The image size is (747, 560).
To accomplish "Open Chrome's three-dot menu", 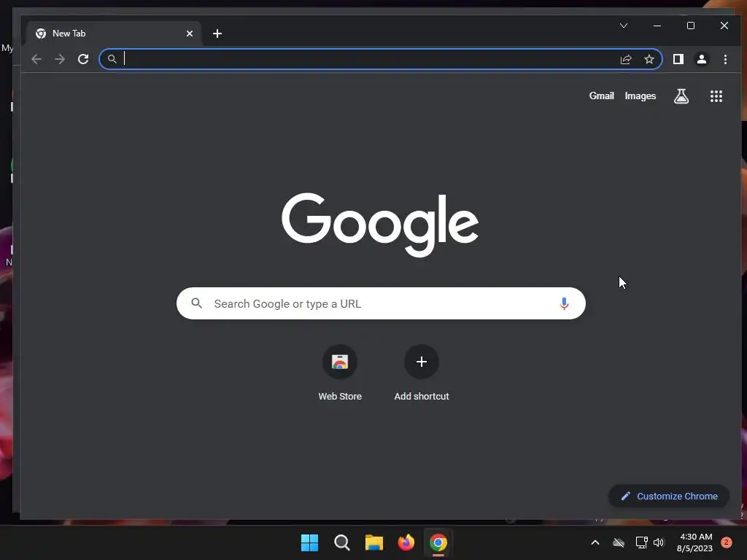I will (725, 59).
